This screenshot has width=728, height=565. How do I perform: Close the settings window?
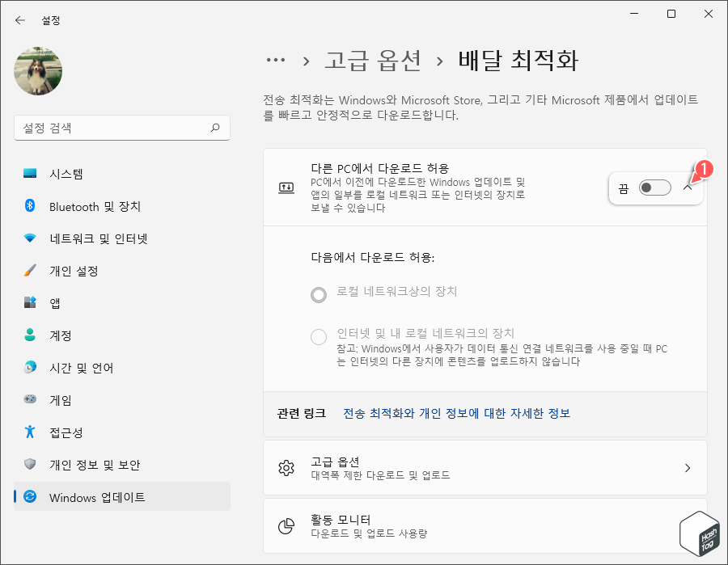pyautogui.click(x=709, y=14)
